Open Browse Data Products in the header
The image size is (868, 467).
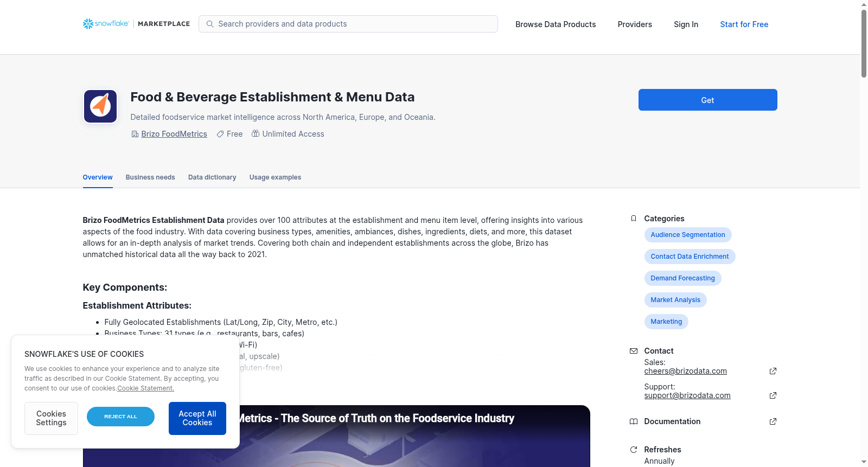pos(556,24)
